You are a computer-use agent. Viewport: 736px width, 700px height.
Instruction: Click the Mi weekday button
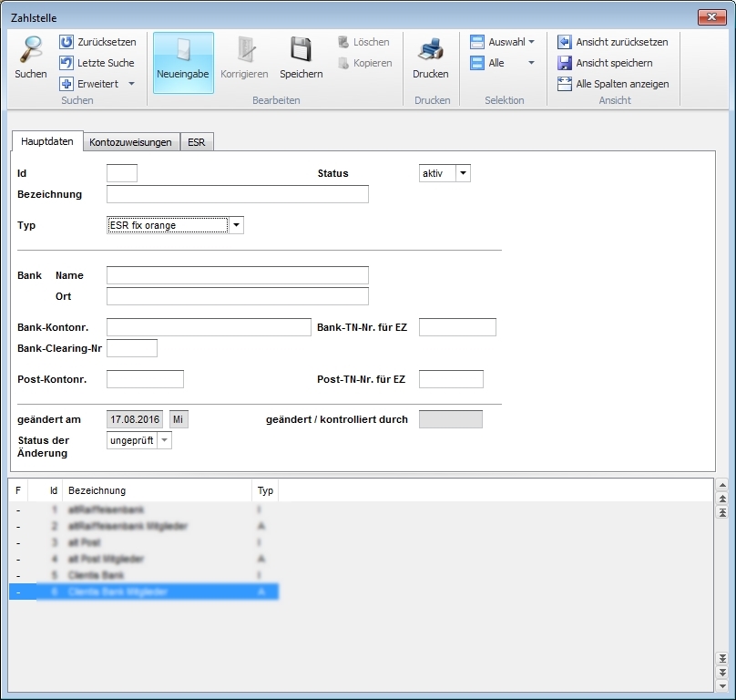click(x=179, y=419)
